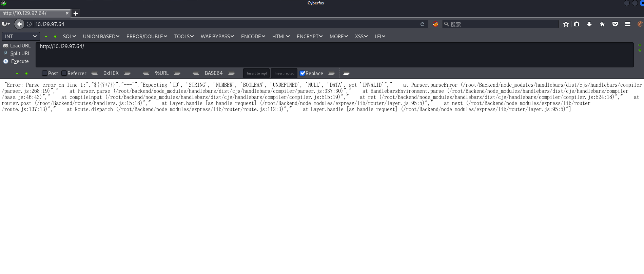
Task: Enable the Post checkbox
Action: click(x=45, y=73)
